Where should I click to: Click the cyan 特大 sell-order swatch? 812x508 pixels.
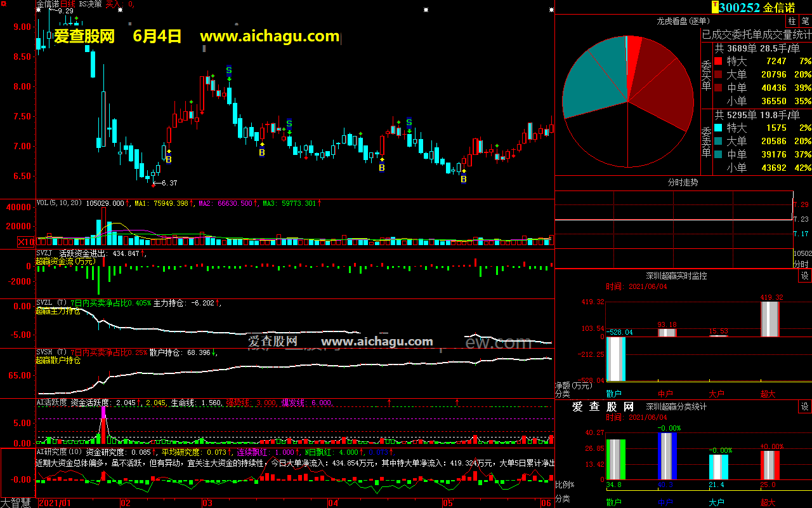pos(718,128)
